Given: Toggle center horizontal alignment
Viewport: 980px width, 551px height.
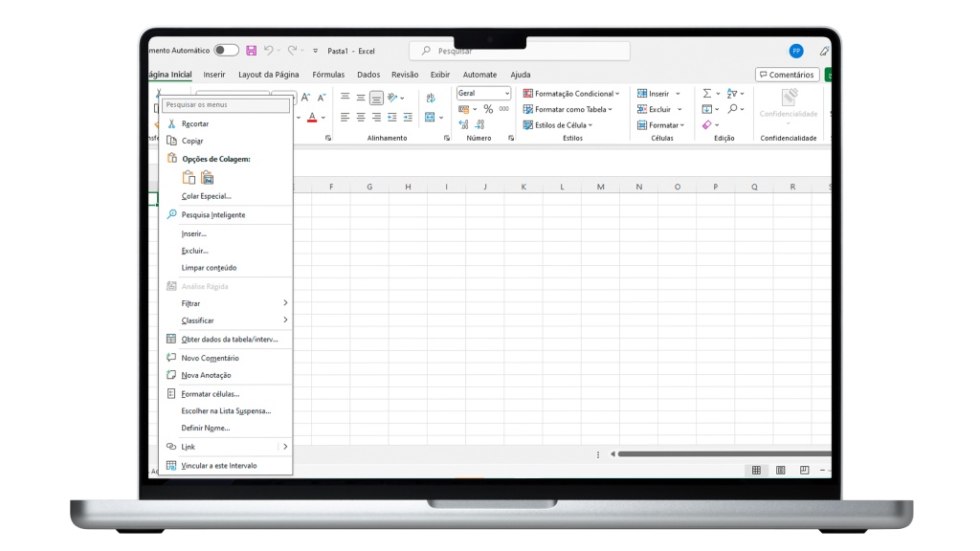Looking at the screenshot, I should tap(361, 118).
